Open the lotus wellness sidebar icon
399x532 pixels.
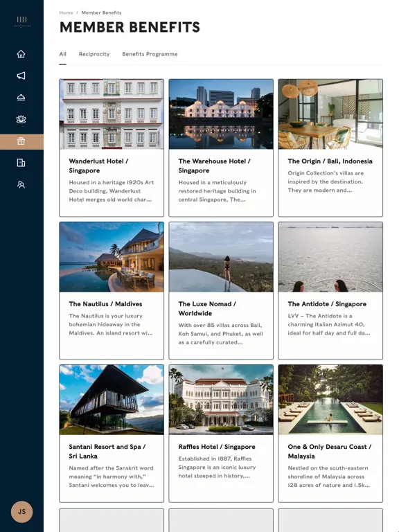[x=21, y=119]
